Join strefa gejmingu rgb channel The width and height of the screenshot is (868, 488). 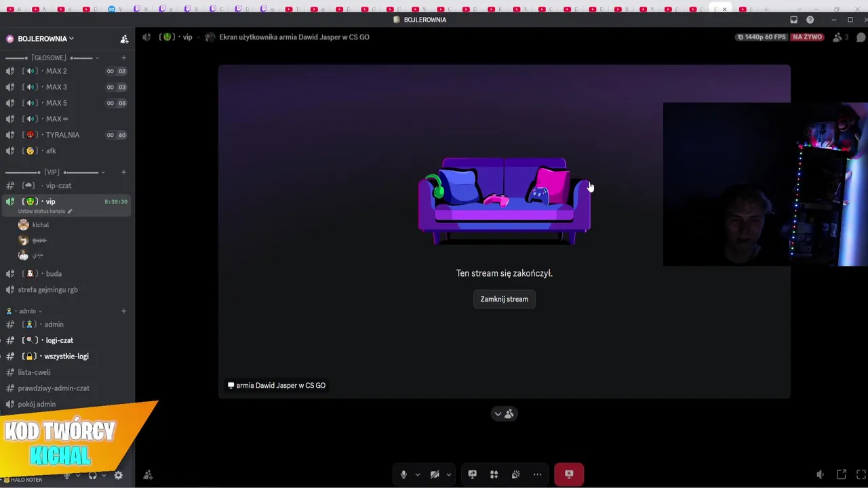(66, 289)
